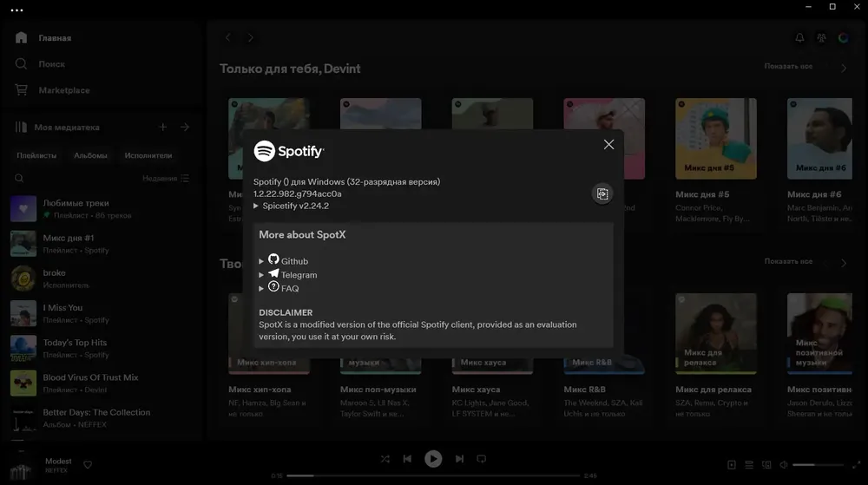Copy version info with the copy icon button
868x485 pixels.
pos(602,193)
